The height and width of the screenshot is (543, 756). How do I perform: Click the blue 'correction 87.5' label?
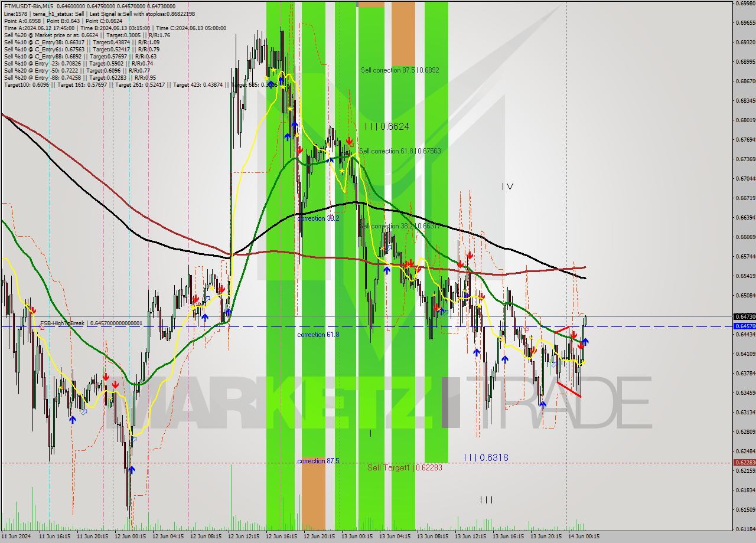318,461
